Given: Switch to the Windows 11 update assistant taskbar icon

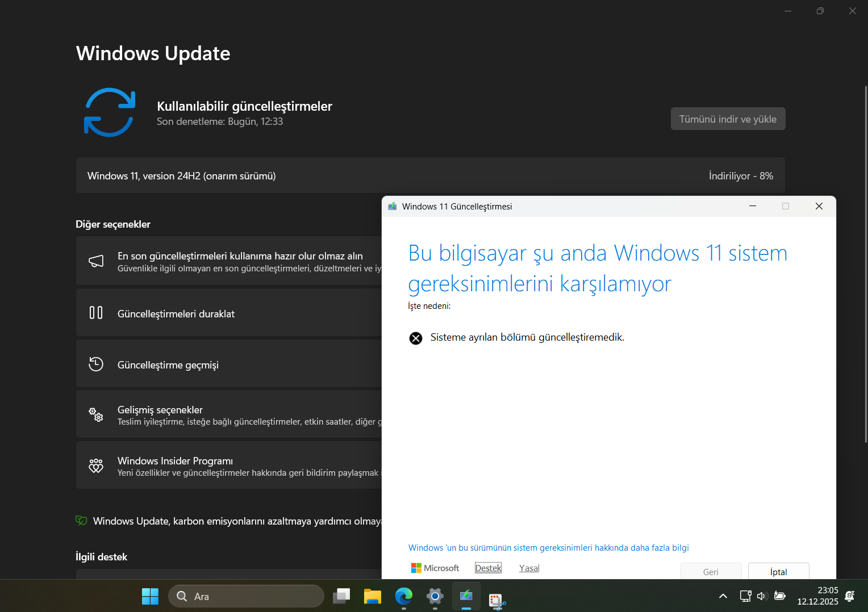Looking at the screenshot, I should click(x=466, y=596).
